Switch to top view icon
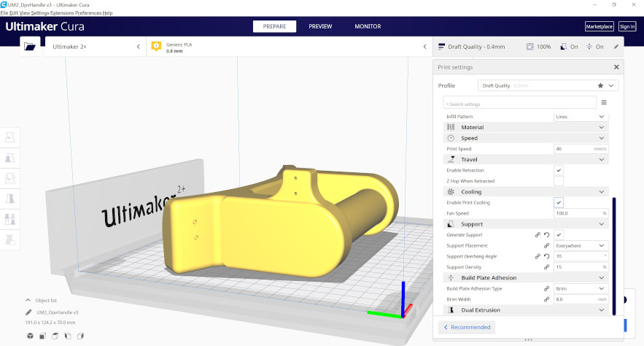 tap(55, 336)
